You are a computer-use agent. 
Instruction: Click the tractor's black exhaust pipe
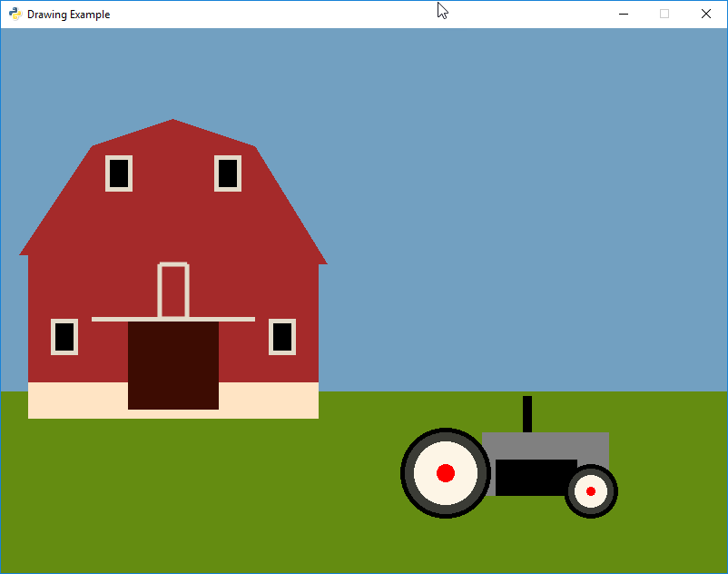coord(527,414)
